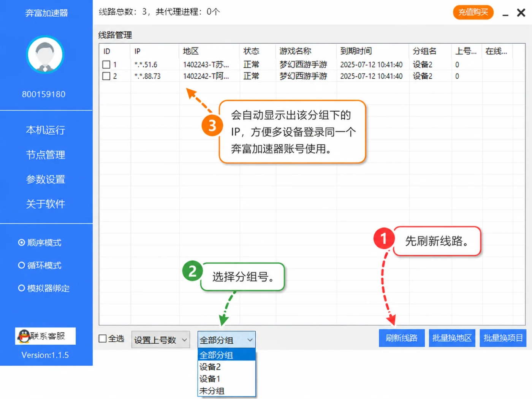Open the 关于软件 sidebar section

pyautogui.click(x=46, y=204)
